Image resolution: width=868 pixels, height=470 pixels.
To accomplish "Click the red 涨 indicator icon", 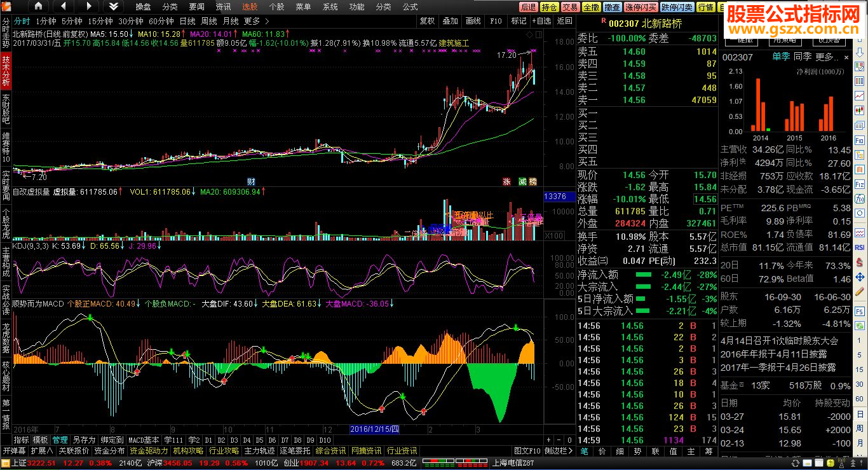I will [507, 181].
